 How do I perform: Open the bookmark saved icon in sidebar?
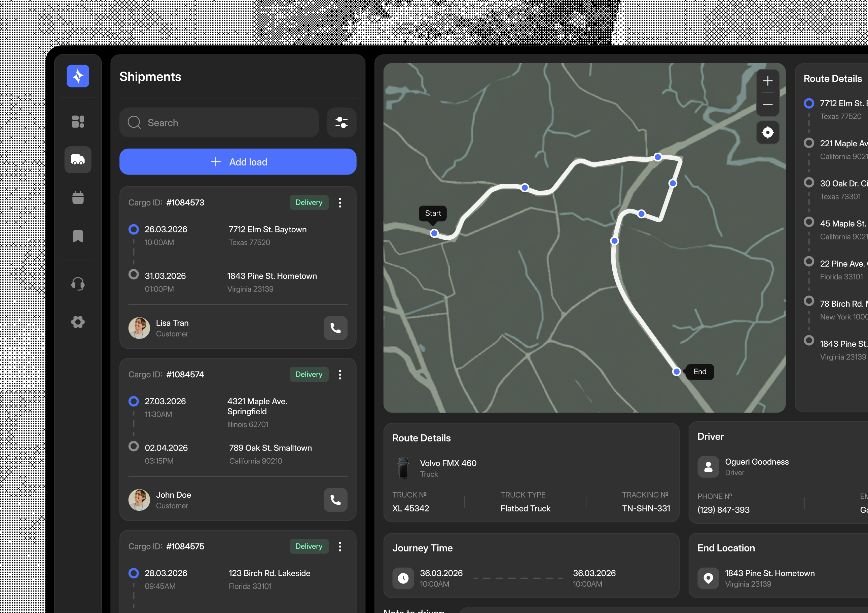point(78,236)
